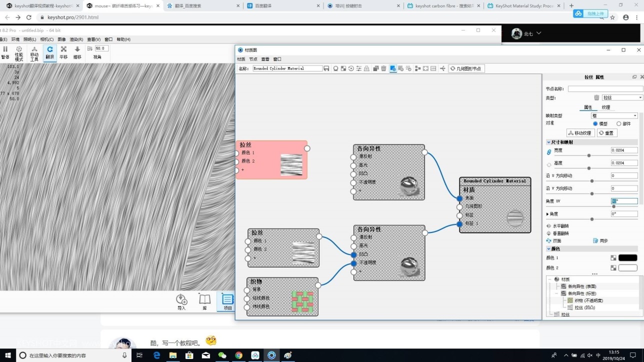Click the 颜色 2 white swatch
The height and width of the screenshot is (362, 644).
click(627, 268)
